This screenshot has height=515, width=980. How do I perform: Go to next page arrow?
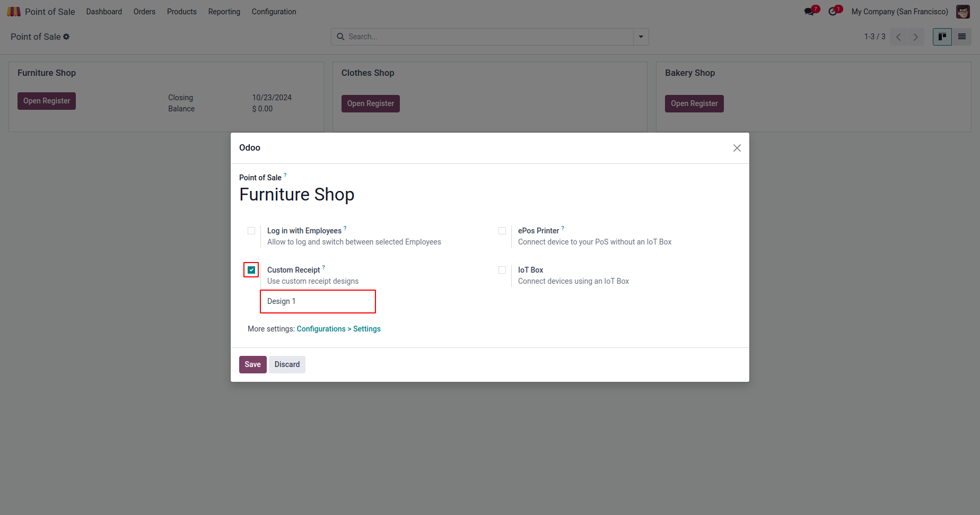click(915, 37)
